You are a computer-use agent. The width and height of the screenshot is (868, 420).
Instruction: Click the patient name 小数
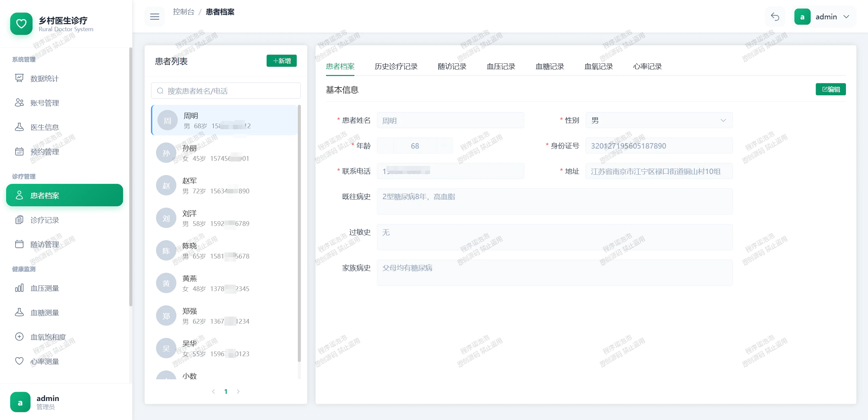pyautogui.click(x=190, y=376)
